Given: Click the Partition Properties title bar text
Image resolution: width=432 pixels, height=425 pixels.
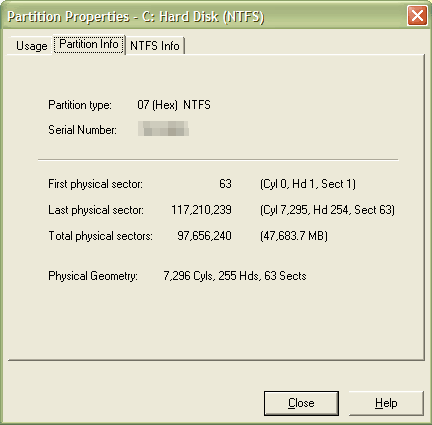Looking at the screenshot, I should tap(136, 16).
